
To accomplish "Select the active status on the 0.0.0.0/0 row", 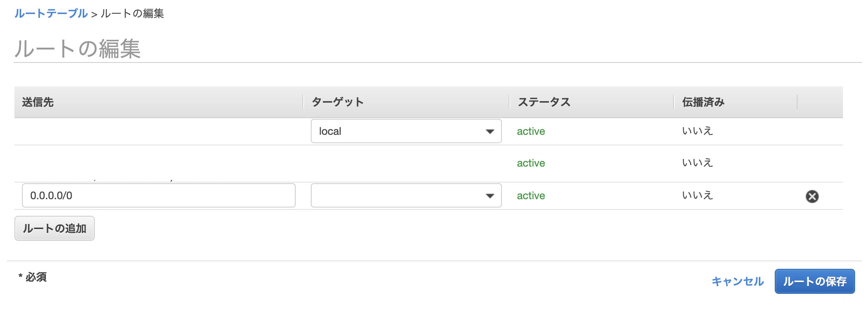I will [x=531, y=196].
